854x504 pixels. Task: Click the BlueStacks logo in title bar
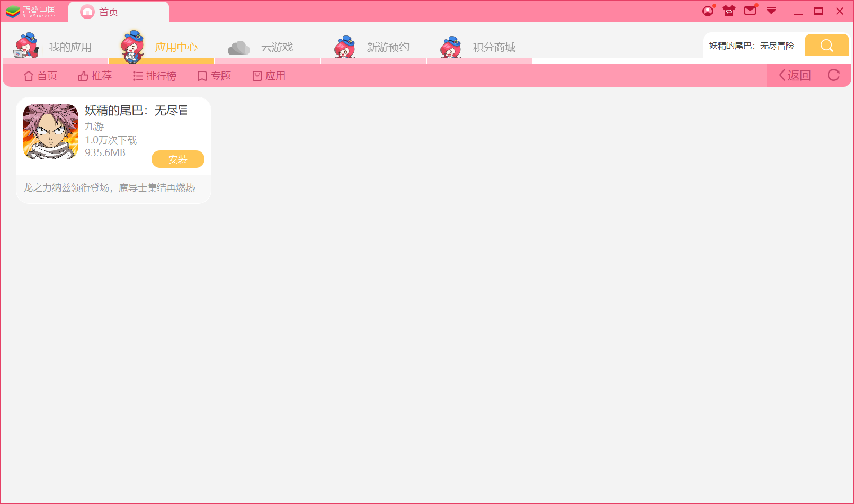30,11
